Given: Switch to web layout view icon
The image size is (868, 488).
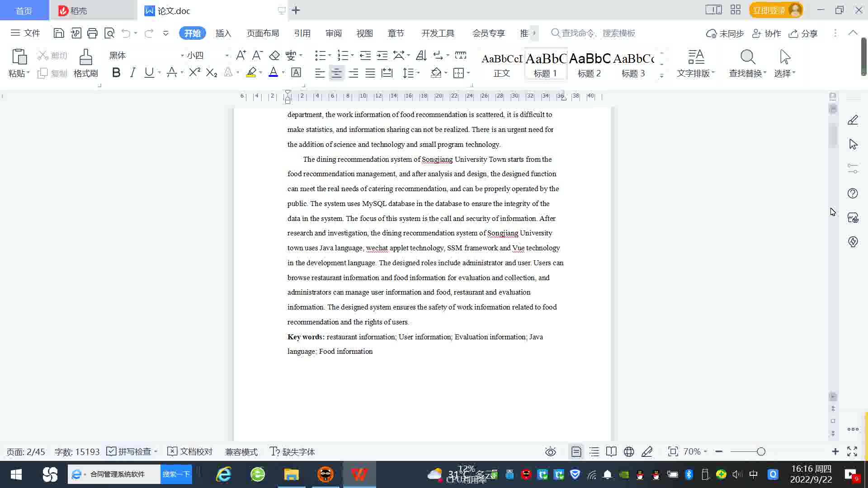Looking at the screenshot, I should point(629,451).
